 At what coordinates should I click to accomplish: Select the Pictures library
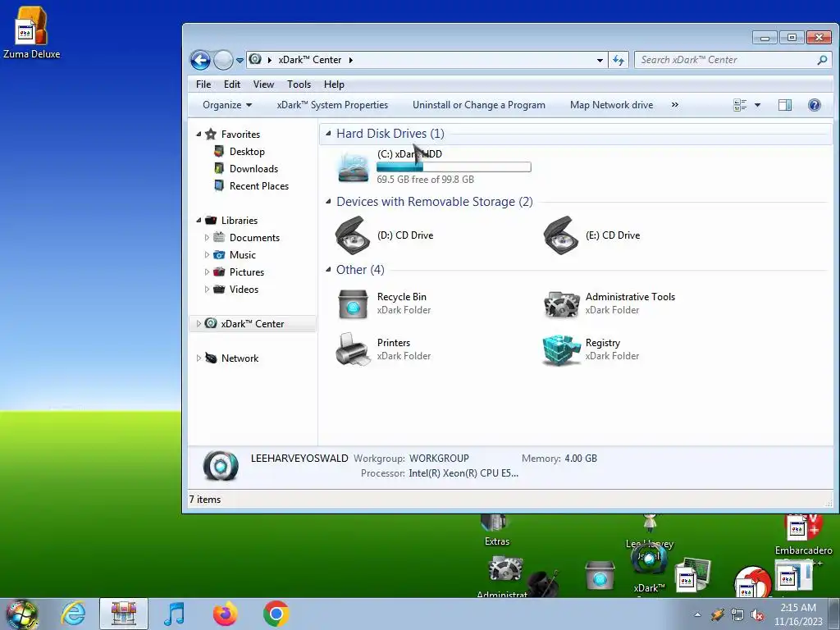[246, 272]
